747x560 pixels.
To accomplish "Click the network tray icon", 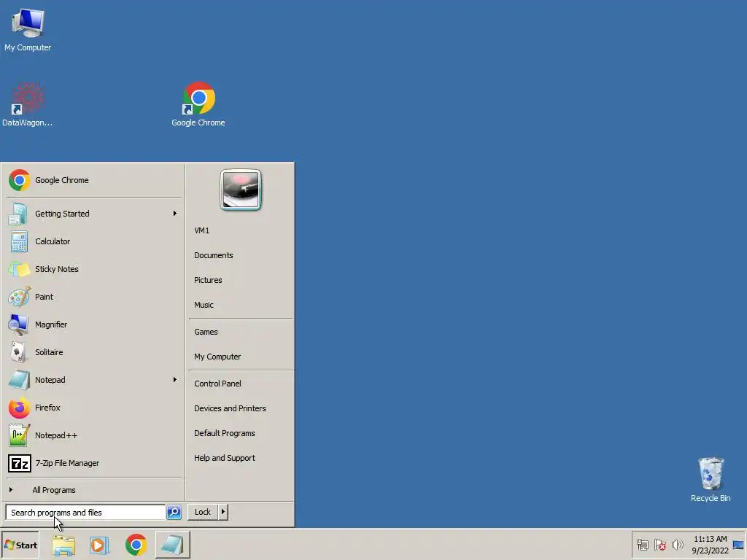I will tap(643, 545).
